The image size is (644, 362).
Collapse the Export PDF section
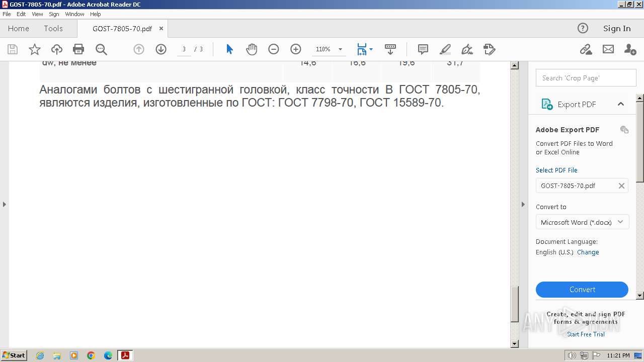tap(621, 104)
